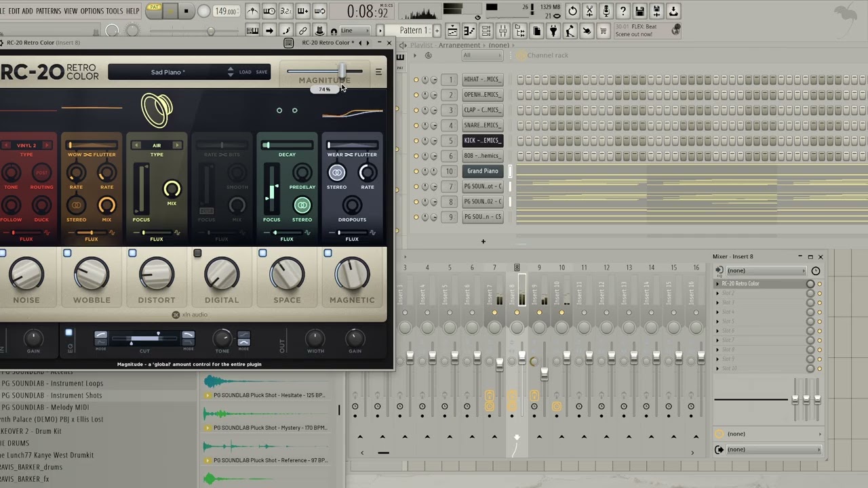Toggle the MAGNETIC module power switch
868x488 pixels.
coord(328,253)
